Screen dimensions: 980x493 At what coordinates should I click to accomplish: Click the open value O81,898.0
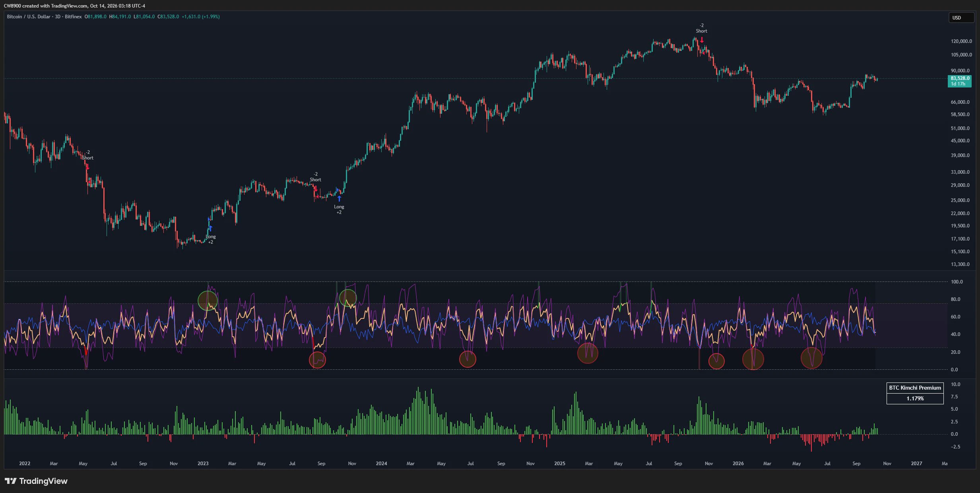95,17
